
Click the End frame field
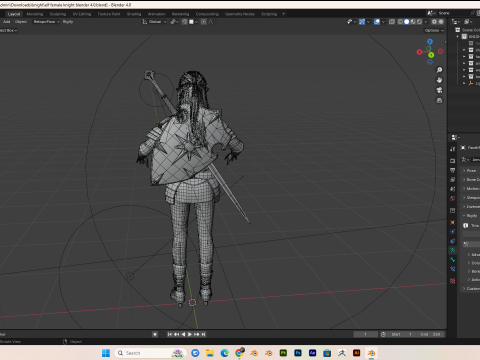point(430,334)
